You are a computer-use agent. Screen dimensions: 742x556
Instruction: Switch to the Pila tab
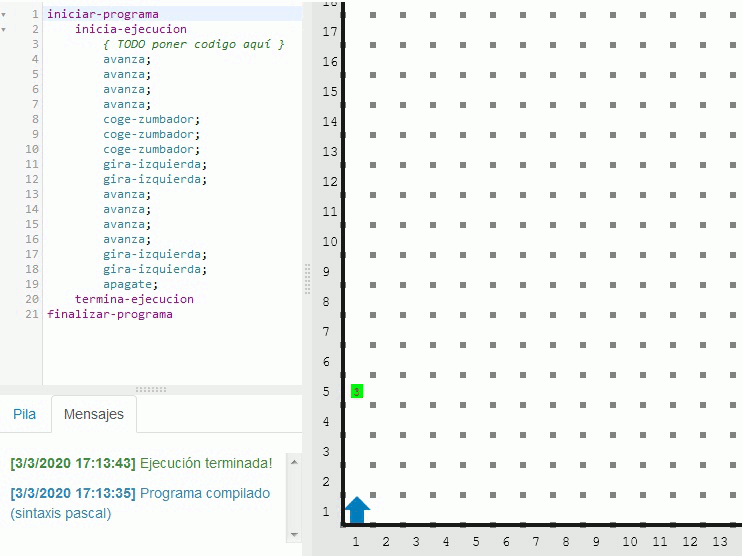24,414
